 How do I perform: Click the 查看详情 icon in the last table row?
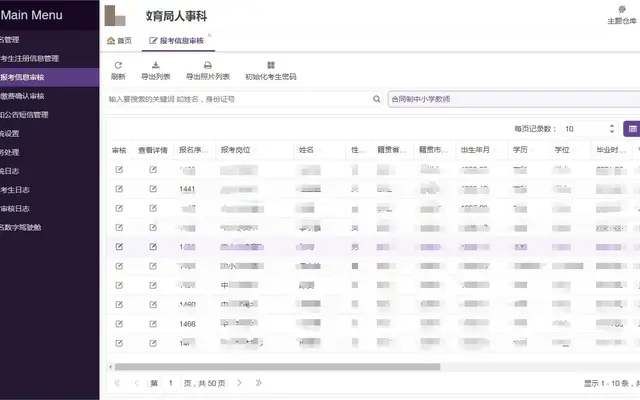tap(153, 343)
